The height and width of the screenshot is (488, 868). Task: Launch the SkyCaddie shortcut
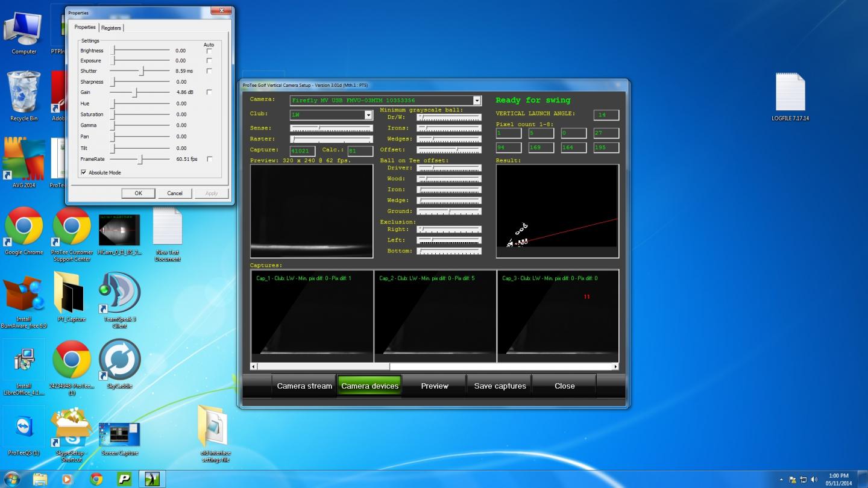119,364
